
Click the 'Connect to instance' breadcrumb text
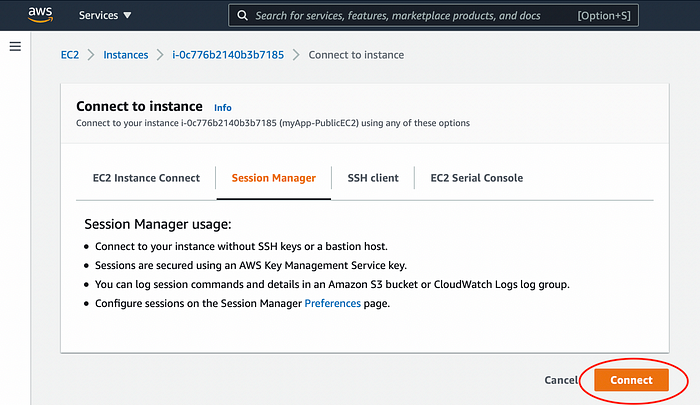tap(356, 55)
